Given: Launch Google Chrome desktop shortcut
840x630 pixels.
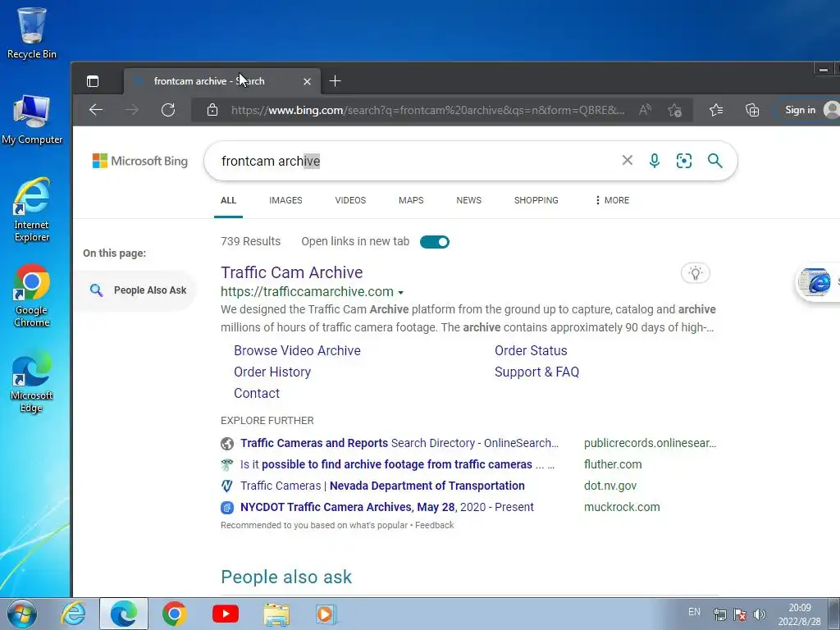Looking at the screenshot, I should click(32, 295).
